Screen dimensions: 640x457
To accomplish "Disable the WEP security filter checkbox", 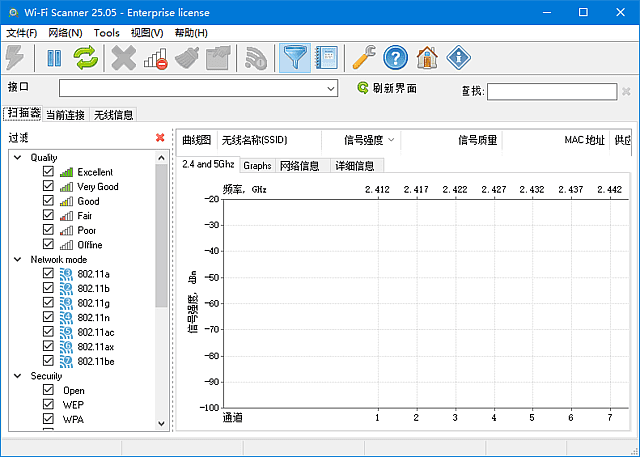I will click(x=48, y=405).
